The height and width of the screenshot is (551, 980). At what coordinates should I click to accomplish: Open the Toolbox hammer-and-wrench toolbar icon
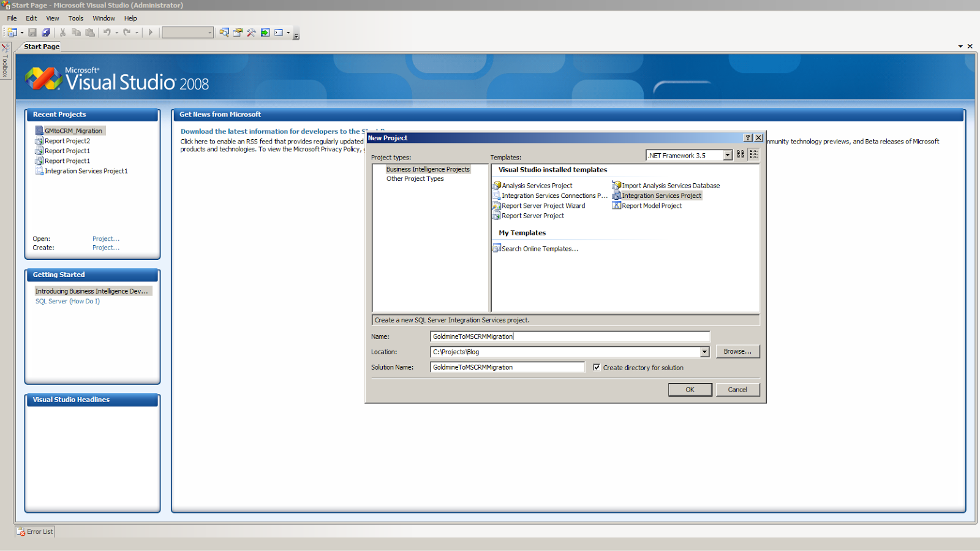(251, 32)
